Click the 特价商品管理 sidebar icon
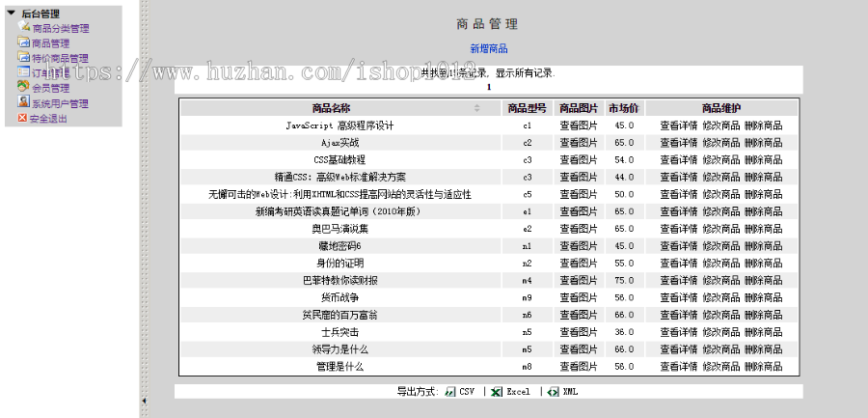 coord(23,57)
